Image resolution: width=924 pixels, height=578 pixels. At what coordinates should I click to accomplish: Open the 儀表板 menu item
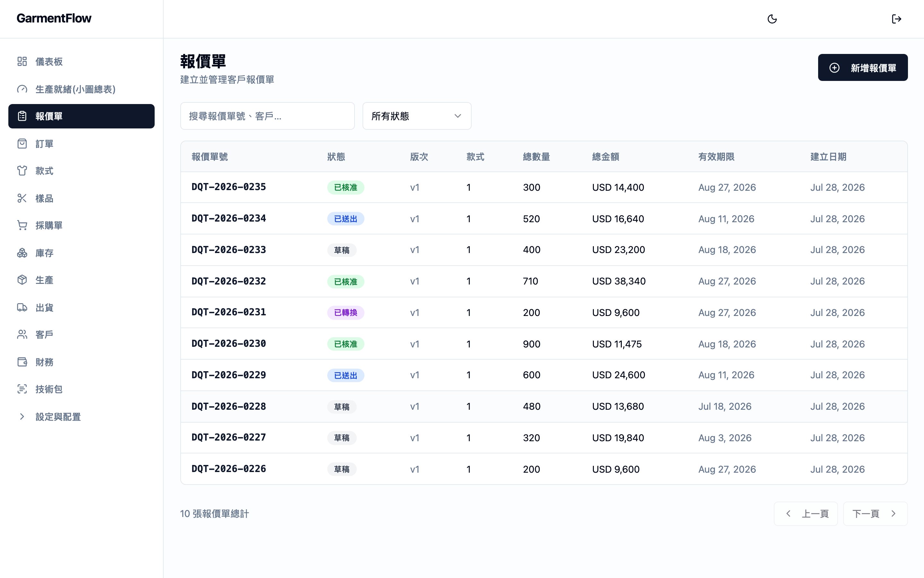click(x=81, y=62)
